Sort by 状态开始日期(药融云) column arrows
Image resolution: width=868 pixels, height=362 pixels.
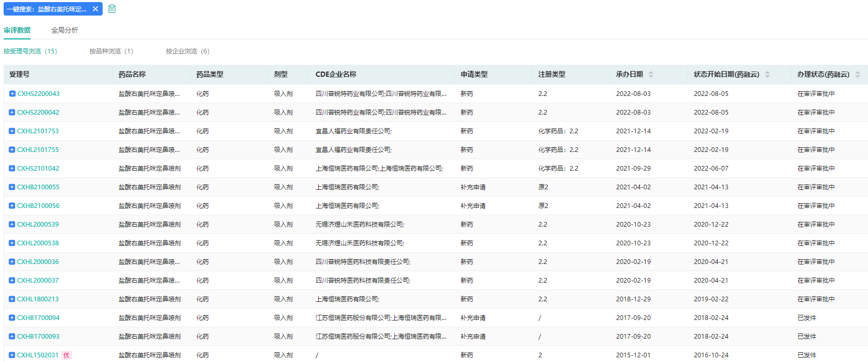[767, 75]
